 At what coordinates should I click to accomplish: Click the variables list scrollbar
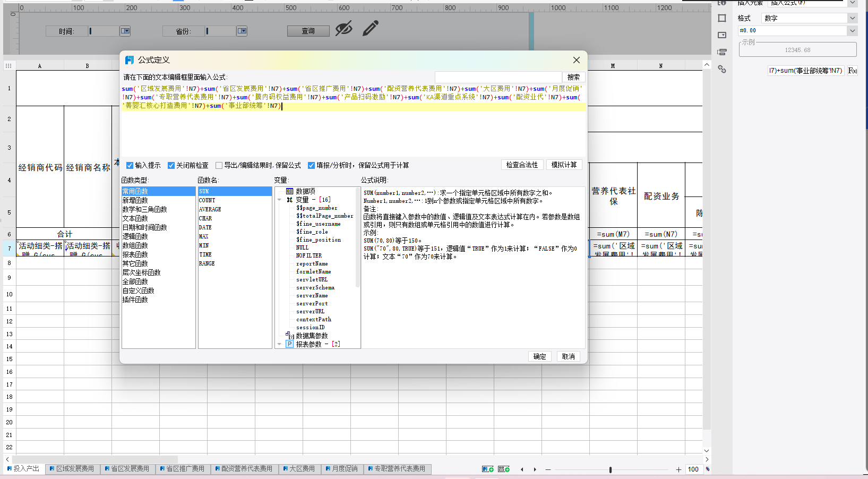358,238
